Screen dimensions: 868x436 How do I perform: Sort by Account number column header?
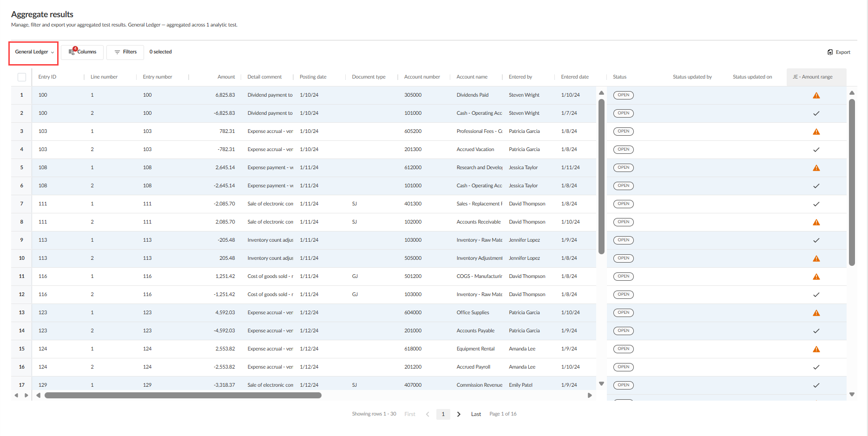click(422, 77)
